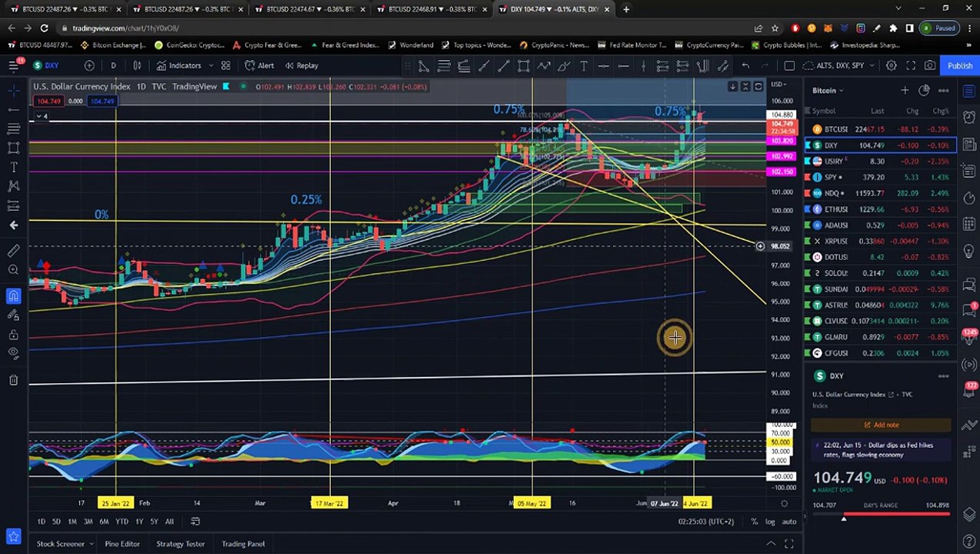
Task: Click the Day's Range indicator bar
Action: [x=881, y=515]
